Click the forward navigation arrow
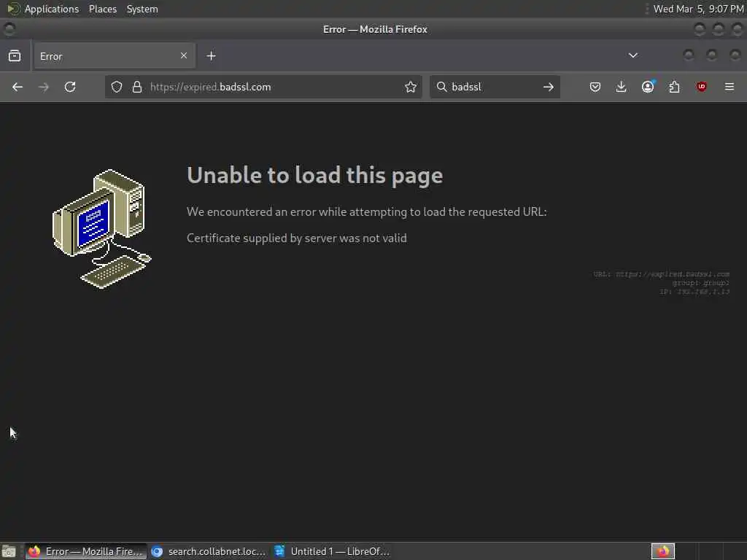This screenshot has height=560, width=747. click(x=43, y=87)
